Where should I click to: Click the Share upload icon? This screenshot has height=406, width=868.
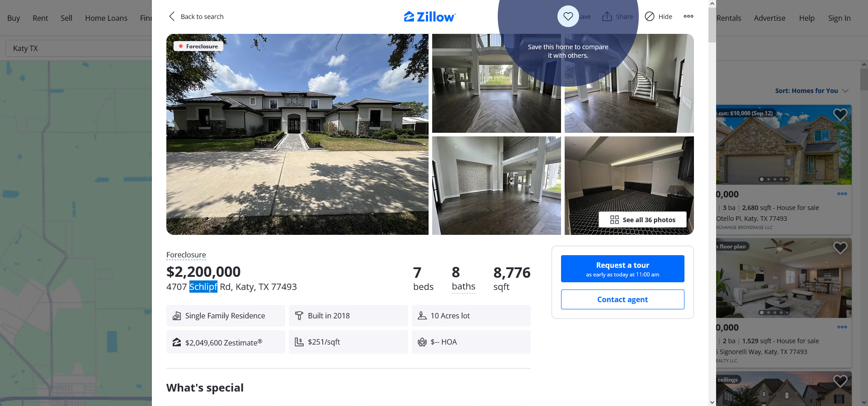[x=607, y=16]
